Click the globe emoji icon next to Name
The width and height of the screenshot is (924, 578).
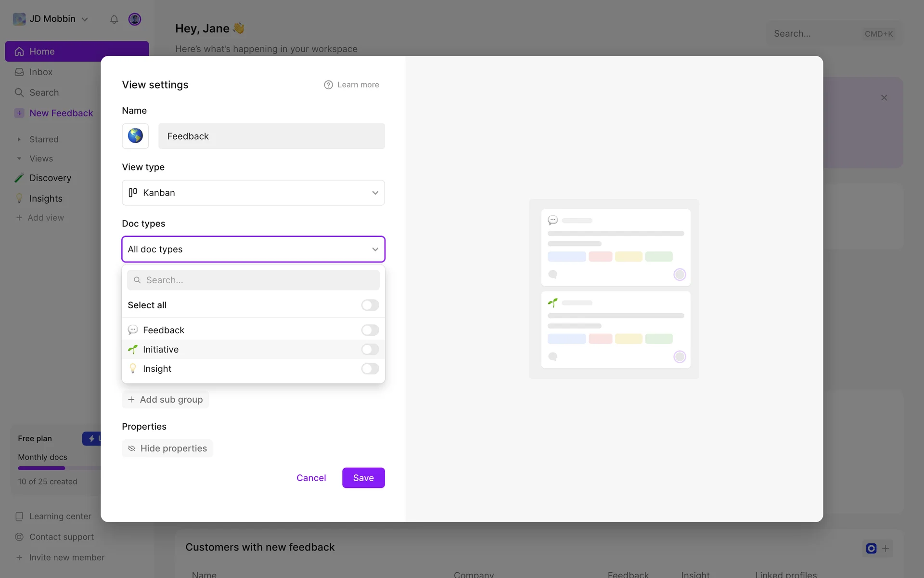pyautogui.click(x=135, y=136)
